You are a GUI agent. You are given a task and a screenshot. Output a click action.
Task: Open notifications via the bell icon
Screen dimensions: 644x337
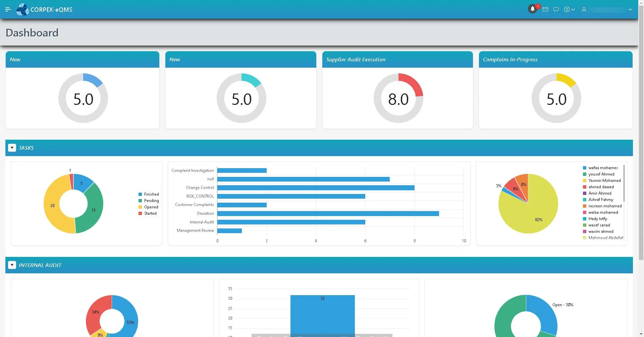[533, 9]
